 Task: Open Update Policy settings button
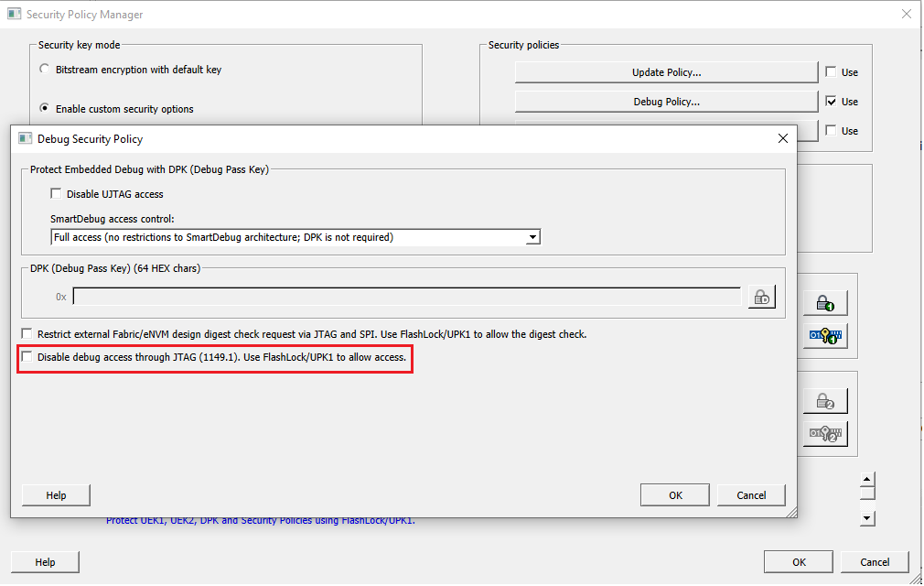667,72
